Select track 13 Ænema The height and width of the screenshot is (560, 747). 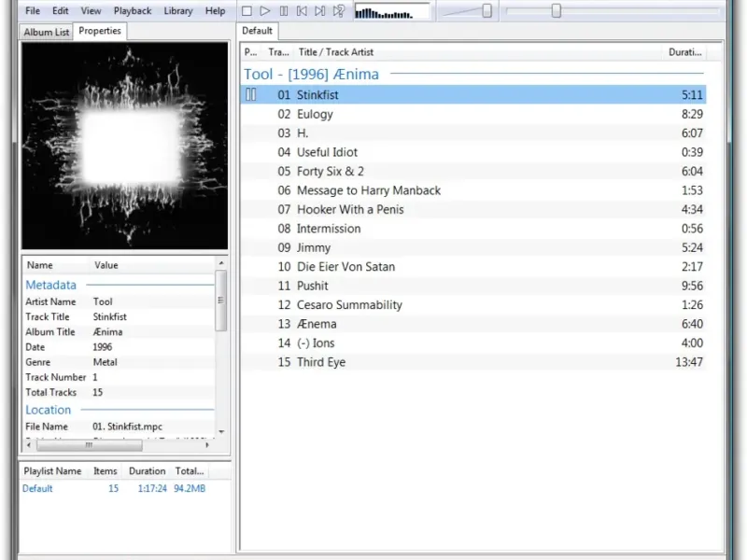tap(473, 324)
